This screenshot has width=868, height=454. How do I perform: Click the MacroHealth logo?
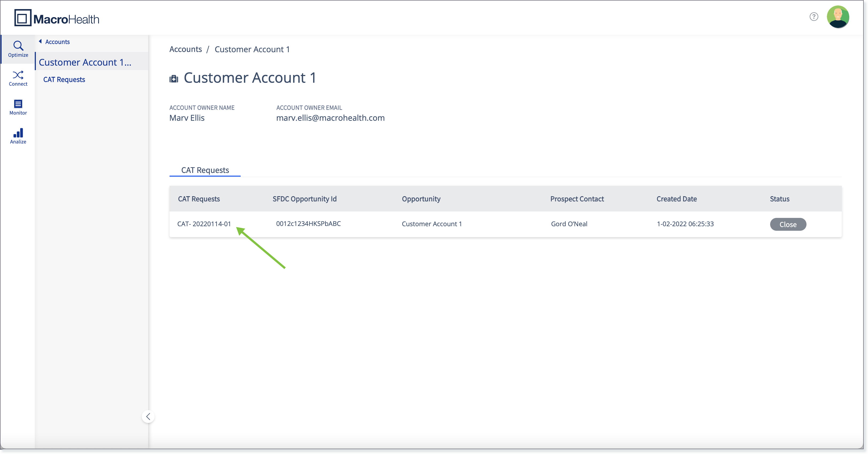[57, 18]
